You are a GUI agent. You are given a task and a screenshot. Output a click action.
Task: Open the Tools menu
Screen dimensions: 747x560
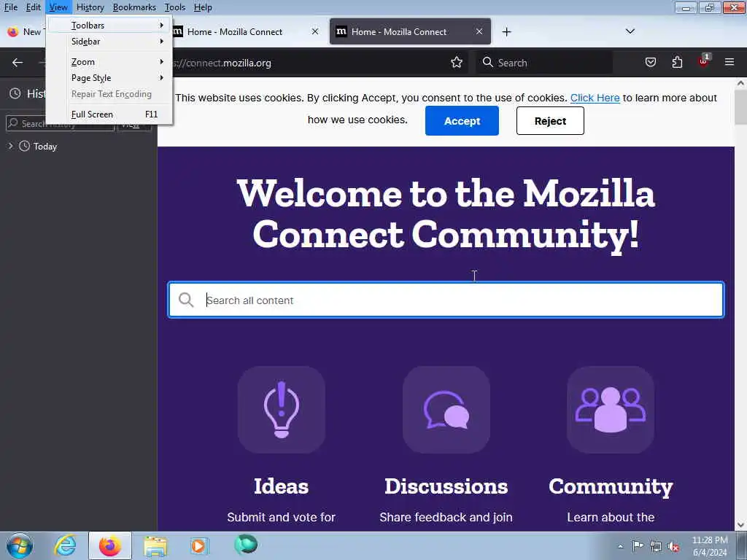click(x=175, y=7)
